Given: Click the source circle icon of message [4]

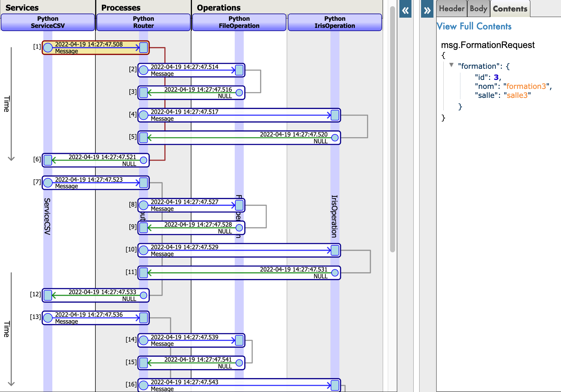Looking at the screenshot, I should click(143, 115).
